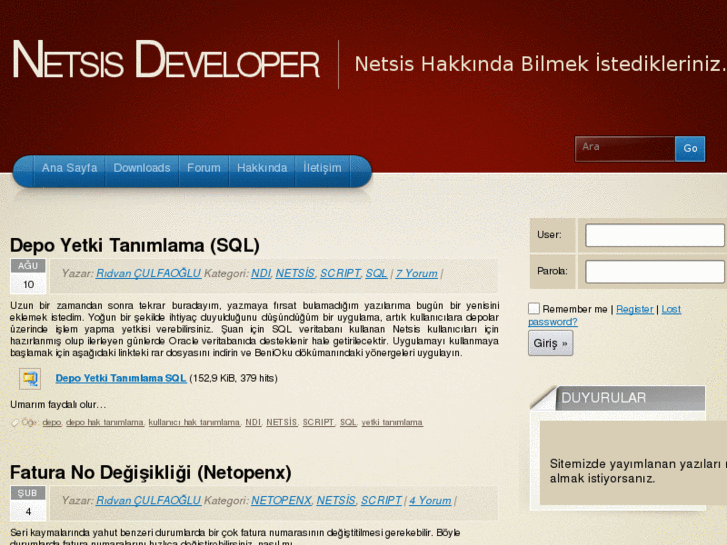Click the Umarım faydalı olur… text
This screenshot has height=545, width=727.
58,405
